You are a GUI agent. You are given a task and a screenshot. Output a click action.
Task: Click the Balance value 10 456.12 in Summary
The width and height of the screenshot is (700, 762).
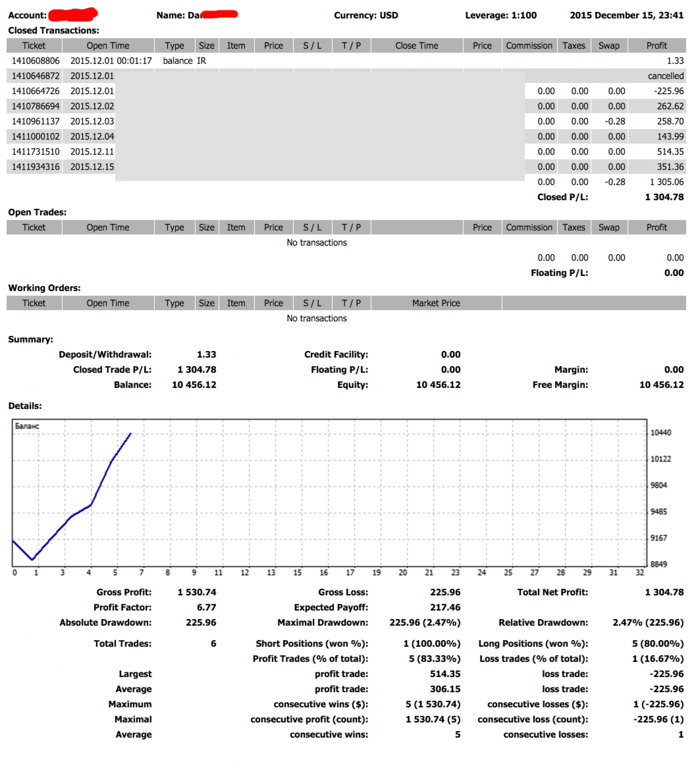click(x=194, y=385)
